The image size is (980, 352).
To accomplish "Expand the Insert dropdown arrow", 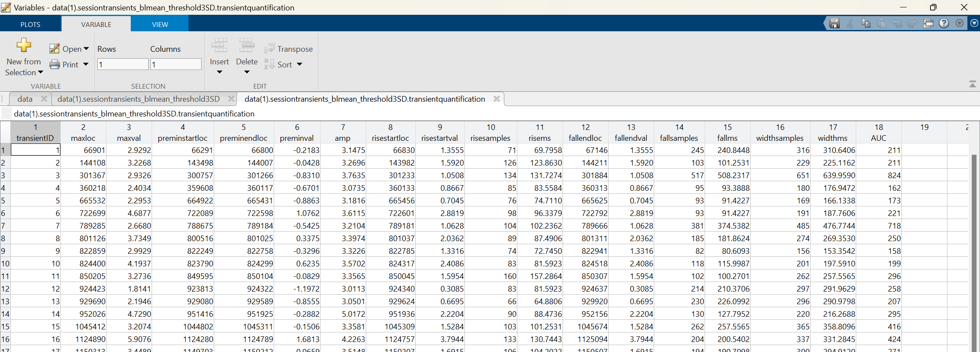I will 219,72.
